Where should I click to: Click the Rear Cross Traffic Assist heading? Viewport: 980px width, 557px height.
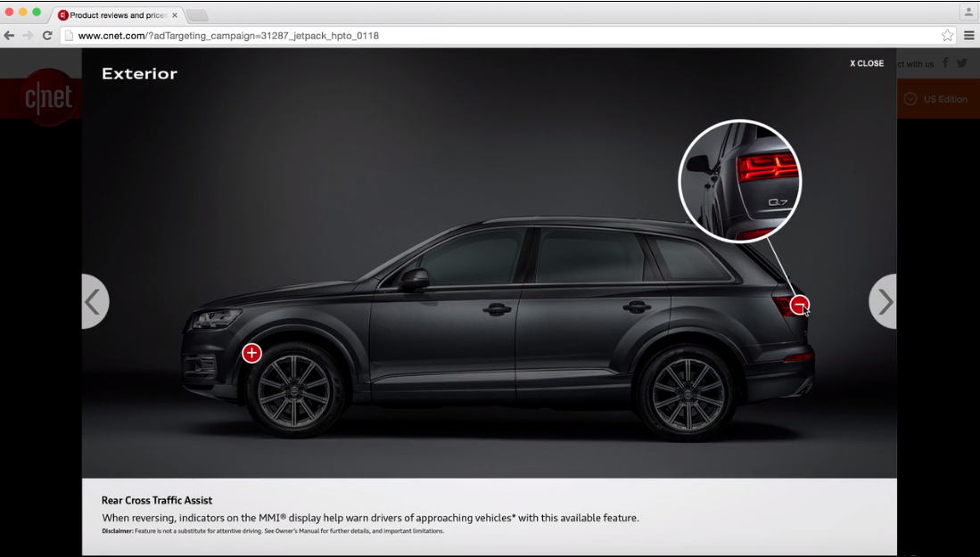pyautogui.click(x=157, y=500)
